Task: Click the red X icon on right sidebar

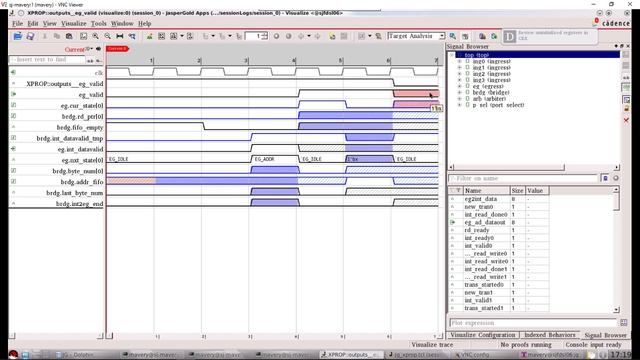Action: click(626, 120)
